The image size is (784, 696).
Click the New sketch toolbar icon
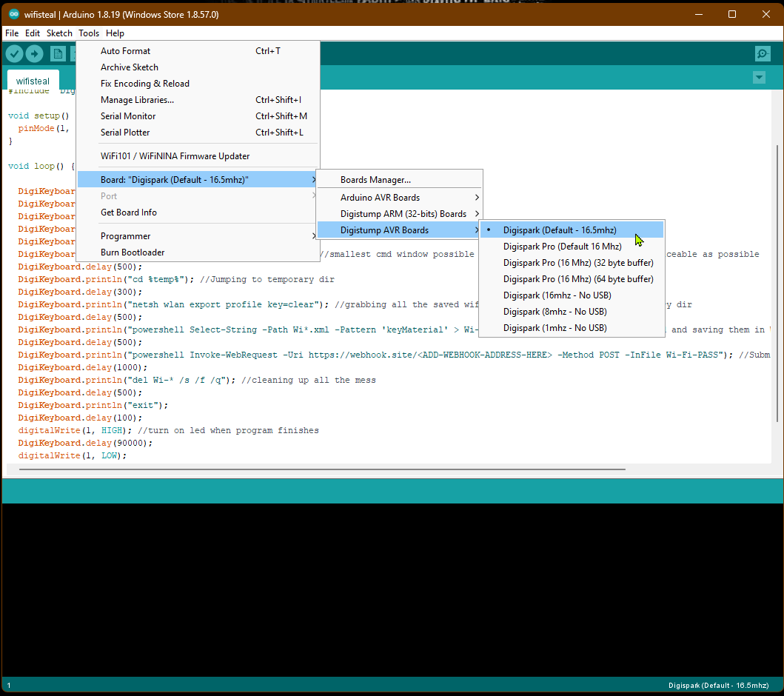[58, 53]
